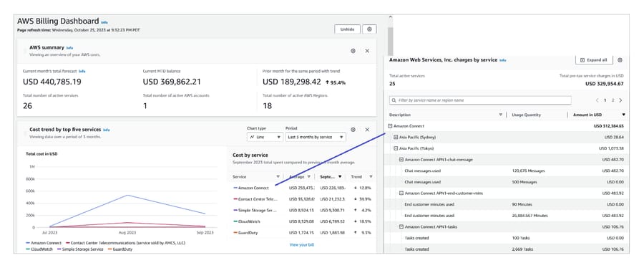Image resolution: width=644 pixels, height=268 pixels.
Task: Click total pre-tax charges USD 329,954.67
Action: click(605, 84)
